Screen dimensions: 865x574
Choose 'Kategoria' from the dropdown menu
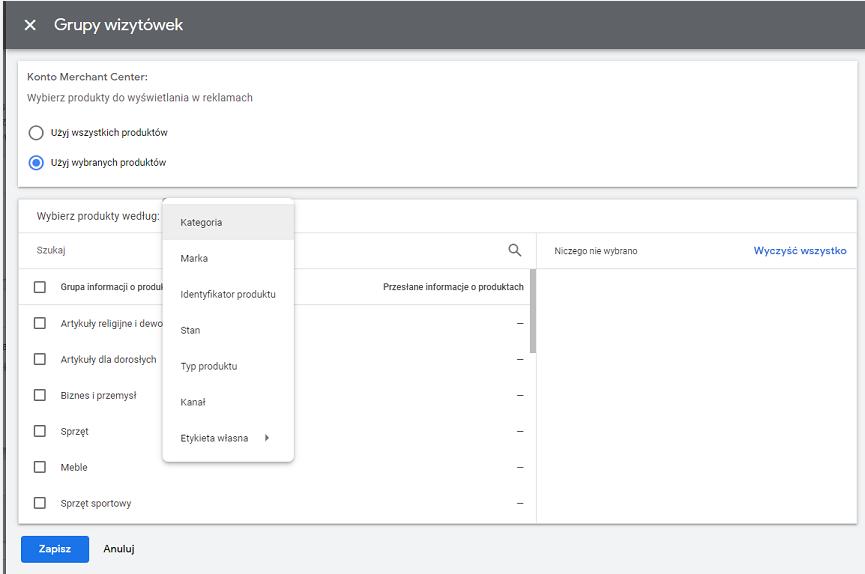(x=201, y=223)
